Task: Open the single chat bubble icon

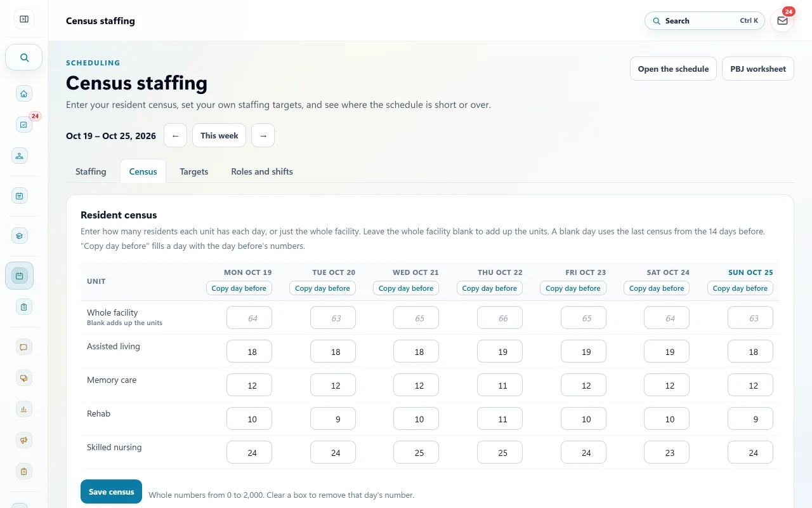Action: point(23,347)
